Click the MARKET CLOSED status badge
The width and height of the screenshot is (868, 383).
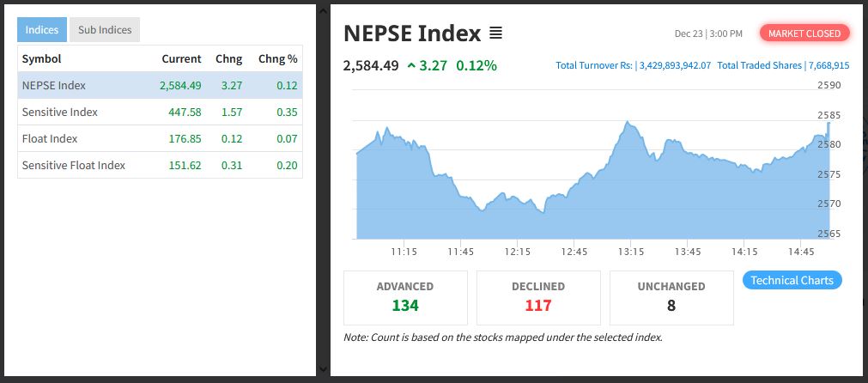pyautogui.click(x=804, y=33)
